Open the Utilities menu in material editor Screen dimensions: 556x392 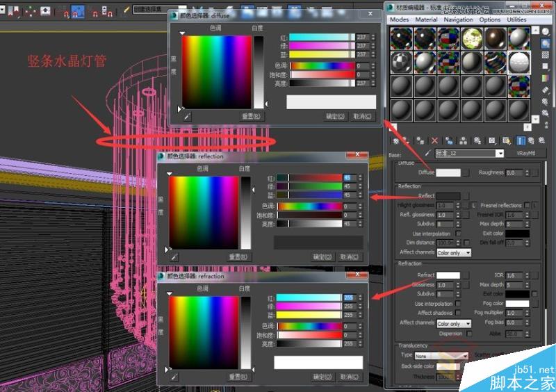point(516,19)
